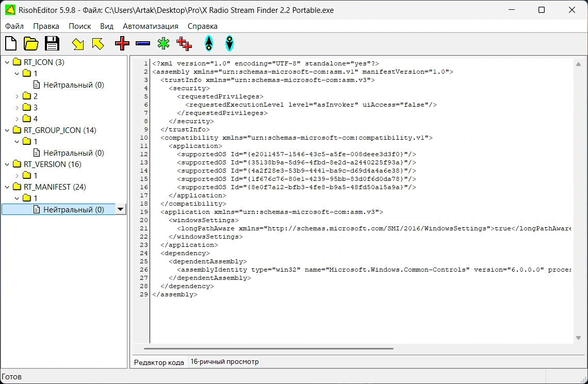Click the RT_GROUP_ICON folder icon
The height and width of the screenshot is (384, 588).
coord(17,130)
